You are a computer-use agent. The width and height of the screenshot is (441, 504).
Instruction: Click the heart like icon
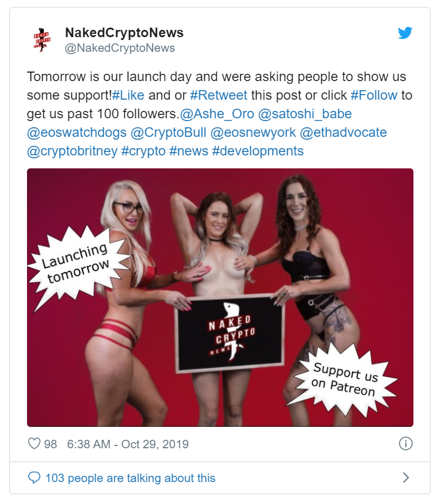(34, 444)
